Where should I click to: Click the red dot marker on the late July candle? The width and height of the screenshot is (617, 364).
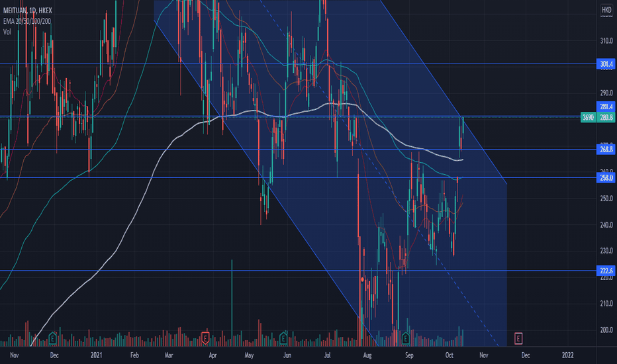[x=362, y=279]
